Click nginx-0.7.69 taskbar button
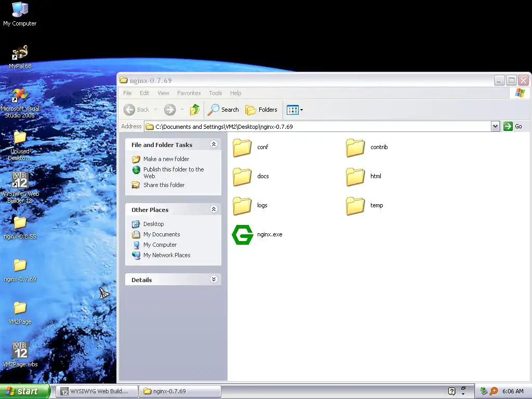This screenshot has height=399, width=532. 180,391
